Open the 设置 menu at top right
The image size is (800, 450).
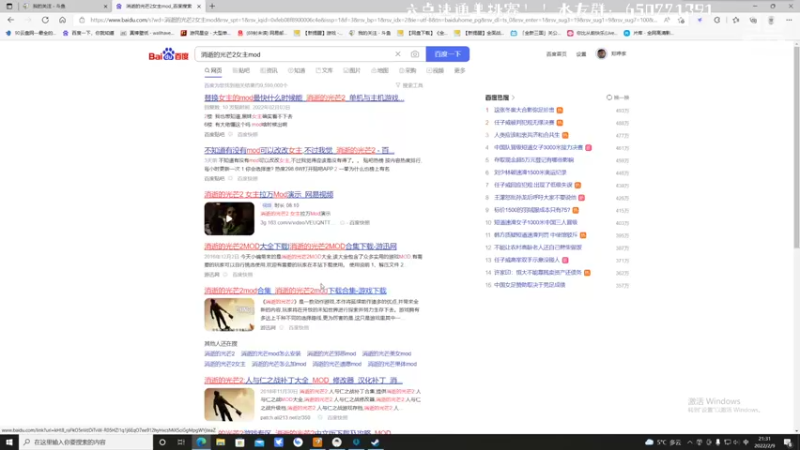tap(581, 54)
